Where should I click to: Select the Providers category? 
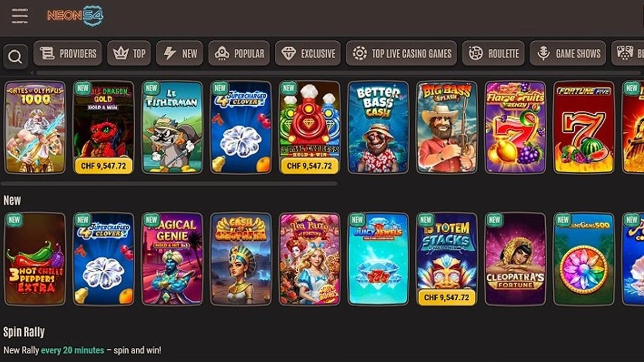coord(68,53)
